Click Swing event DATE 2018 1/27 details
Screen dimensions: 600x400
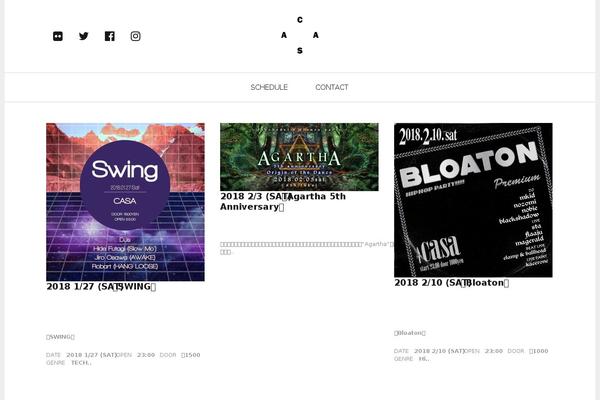coord(81,355)
